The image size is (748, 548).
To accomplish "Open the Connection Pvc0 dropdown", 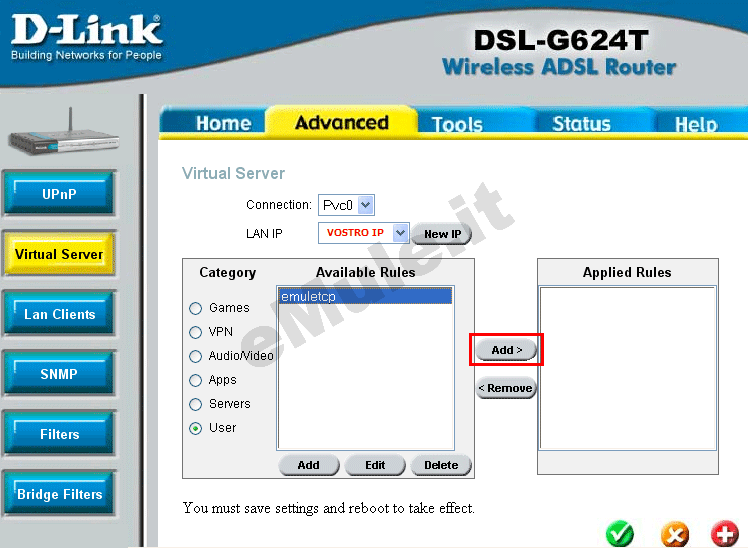I will point(346,205).
